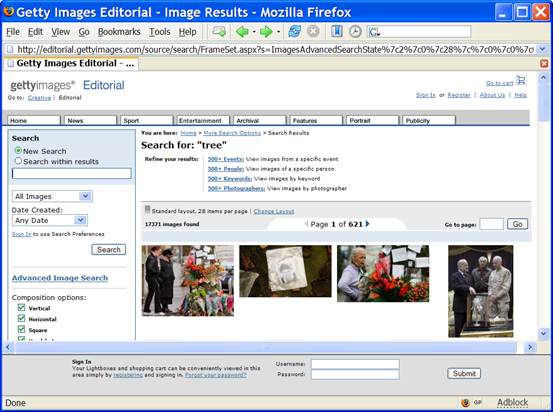Go to the Home site tab

tap(34, 120)
